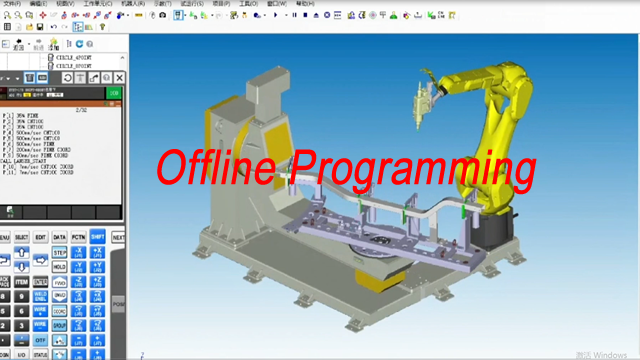The image size is (640, 360).
Task: Click the green arrow import icon
Action: coord(431,16)
